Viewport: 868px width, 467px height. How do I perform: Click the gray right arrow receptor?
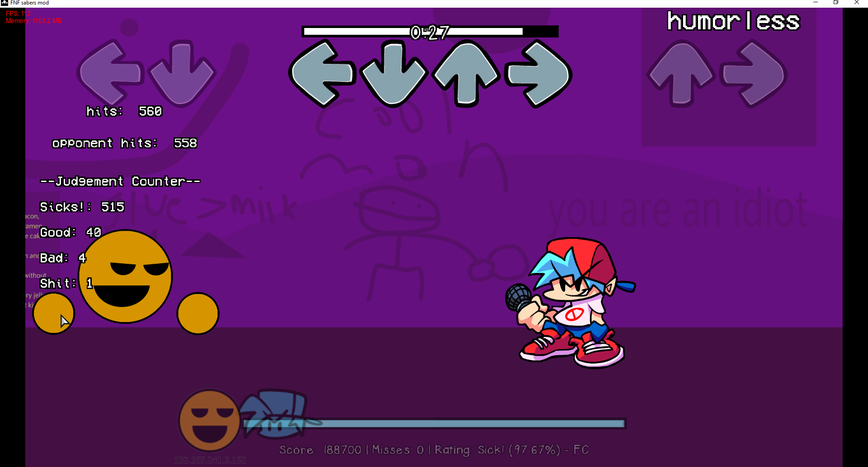point(538,74)
